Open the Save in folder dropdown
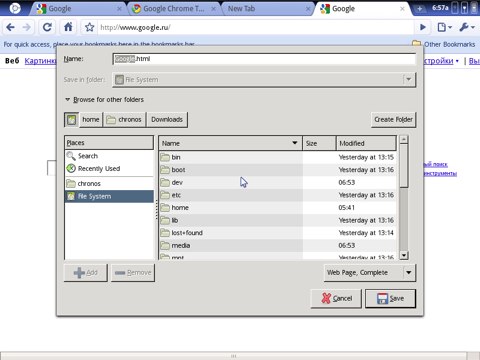Screen dimensions: 480x360 (x=264, y=80)
